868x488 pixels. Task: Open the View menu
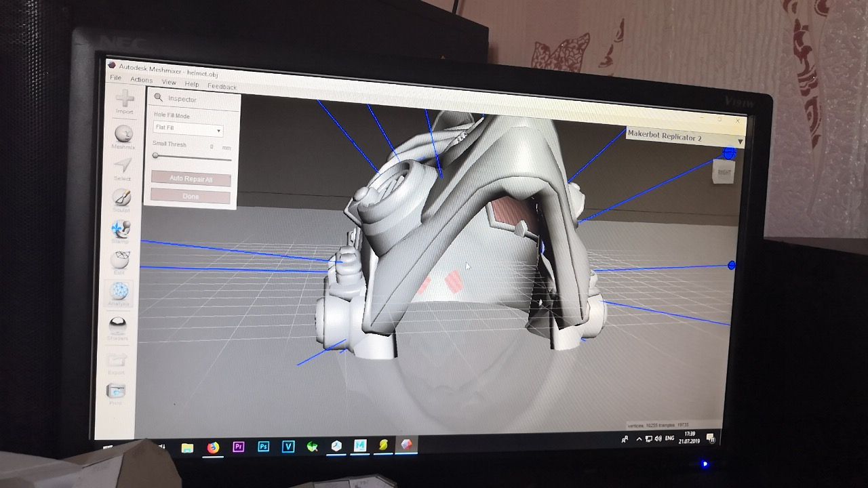pyautogui.click(x=169, y=82)
